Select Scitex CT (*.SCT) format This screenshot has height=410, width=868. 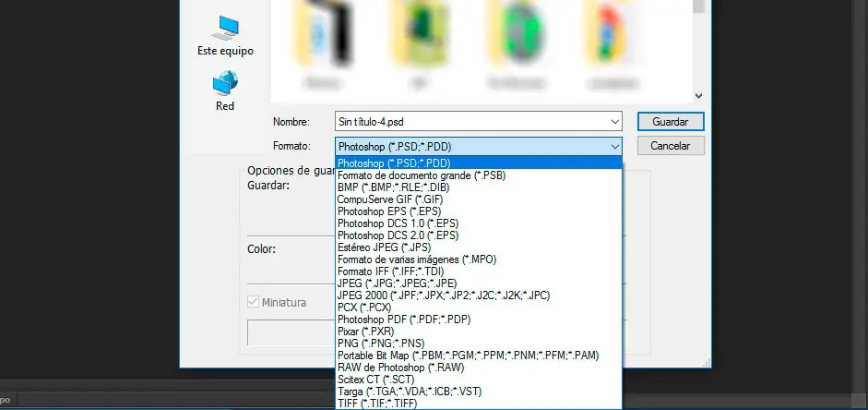(x=479, y=380)
